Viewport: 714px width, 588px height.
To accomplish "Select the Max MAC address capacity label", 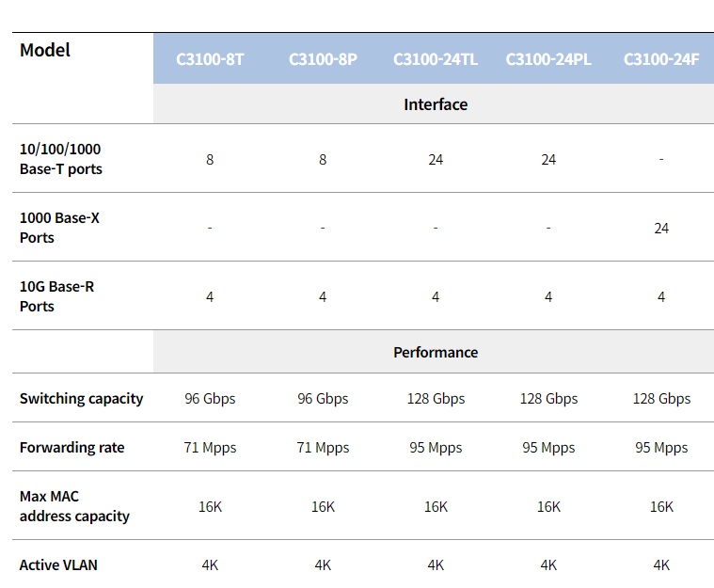I will 74,506.
